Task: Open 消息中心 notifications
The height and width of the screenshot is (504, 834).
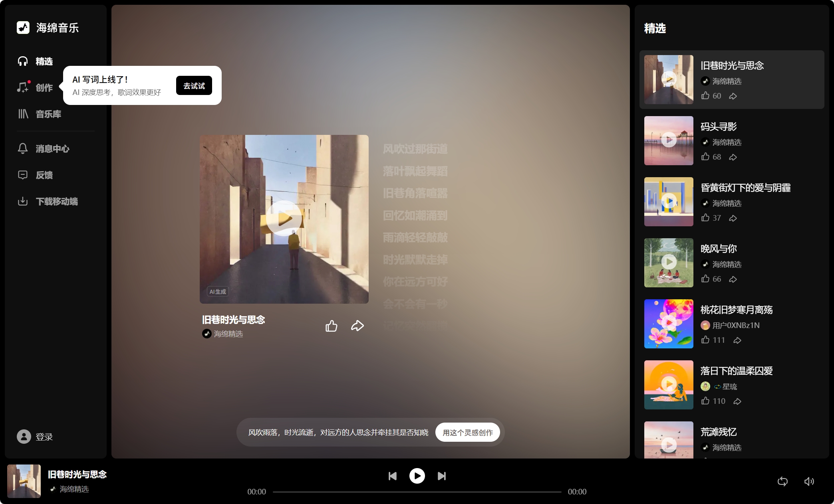Action: (44, 149)
